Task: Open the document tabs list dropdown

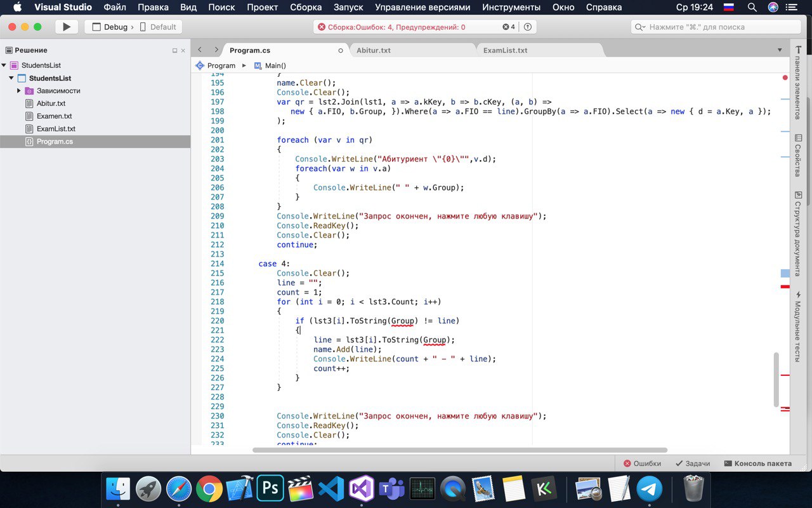Action: pos(780,50)
